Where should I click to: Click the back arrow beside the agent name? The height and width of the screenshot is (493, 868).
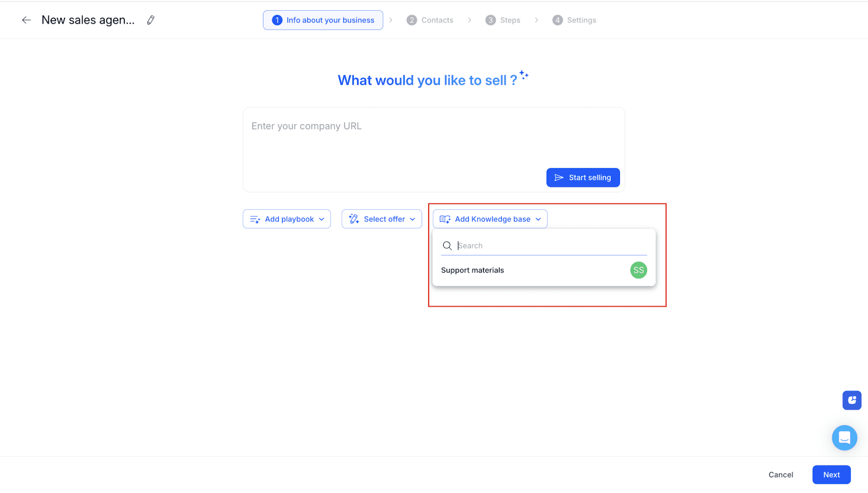point(26,20)
